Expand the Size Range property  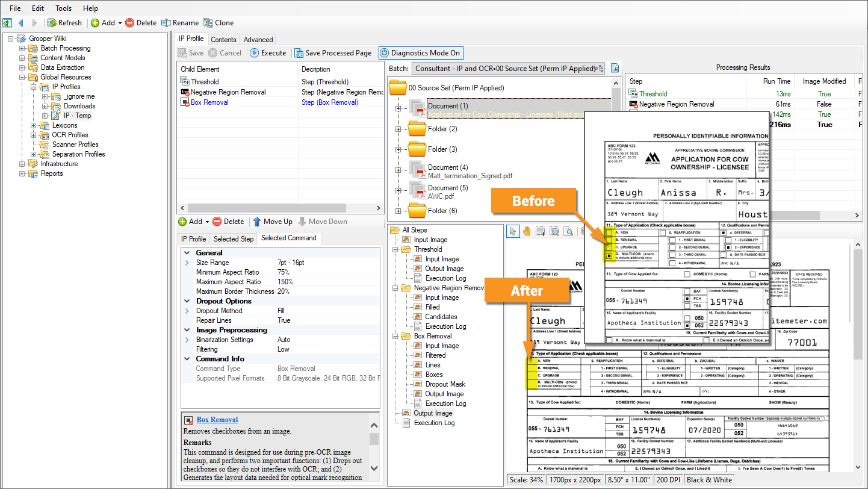(x=187, y=263)
